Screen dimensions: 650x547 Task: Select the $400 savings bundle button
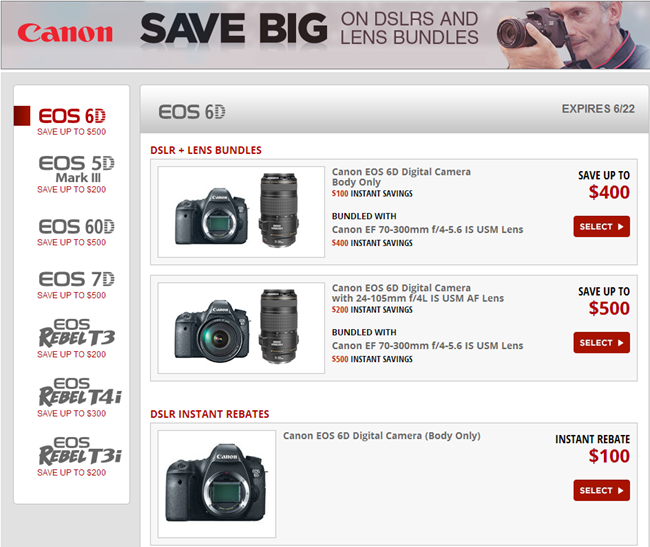click(x=601, y=227)
